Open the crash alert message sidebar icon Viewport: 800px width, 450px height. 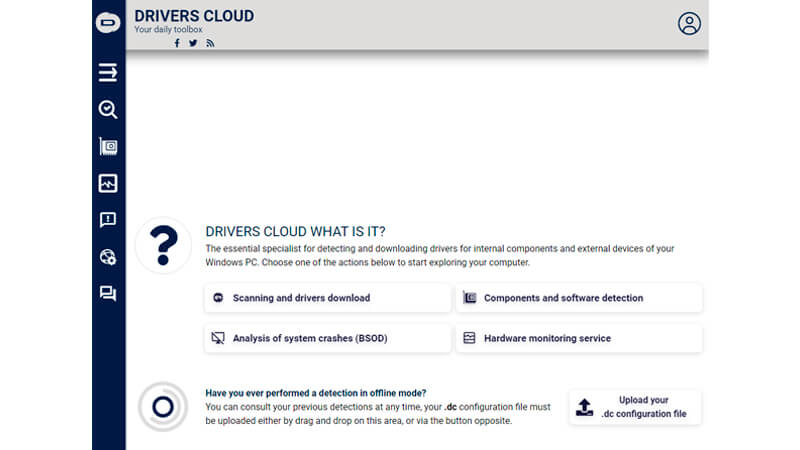coord(108,220)
